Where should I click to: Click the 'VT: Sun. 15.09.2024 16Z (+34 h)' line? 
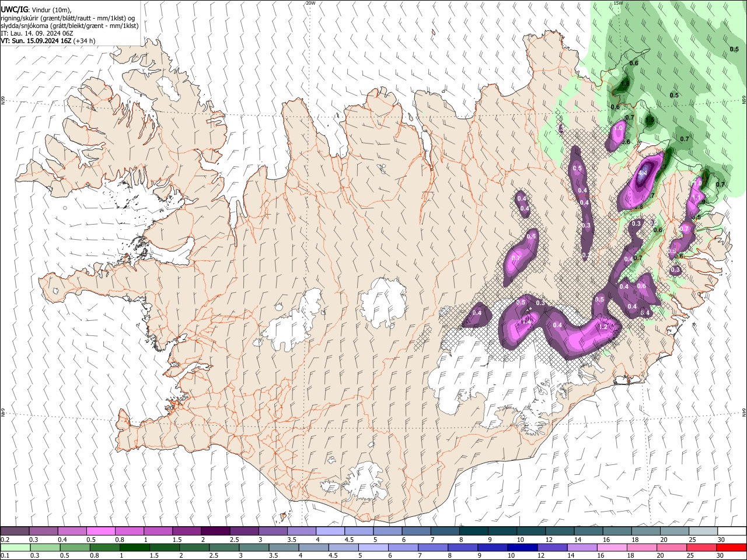48,41
